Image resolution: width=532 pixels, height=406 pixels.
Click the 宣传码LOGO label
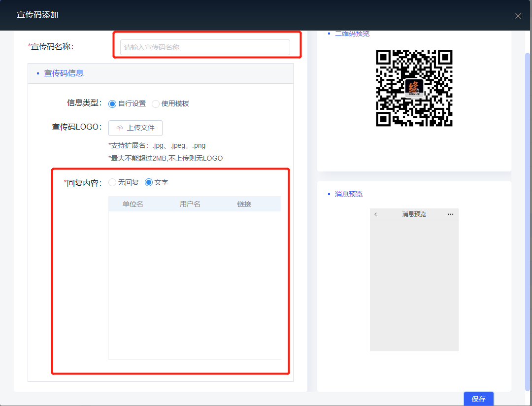pos(77,127)
